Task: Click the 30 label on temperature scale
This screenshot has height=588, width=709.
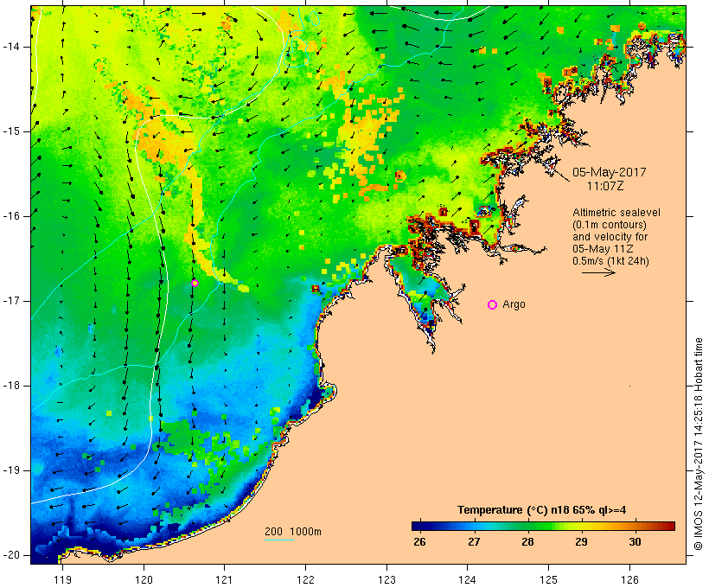Action: [x=635, y=541]
